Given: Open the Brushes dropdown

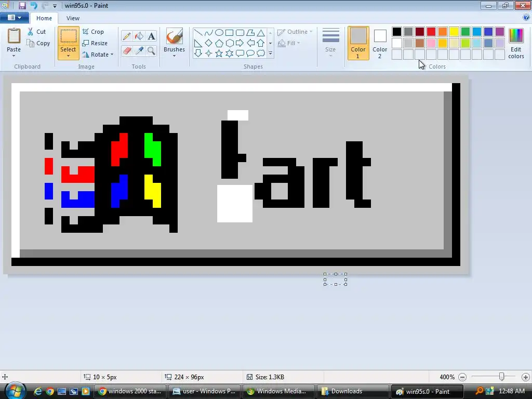Looking at the screenshot, I should click(x=174, y=56).
